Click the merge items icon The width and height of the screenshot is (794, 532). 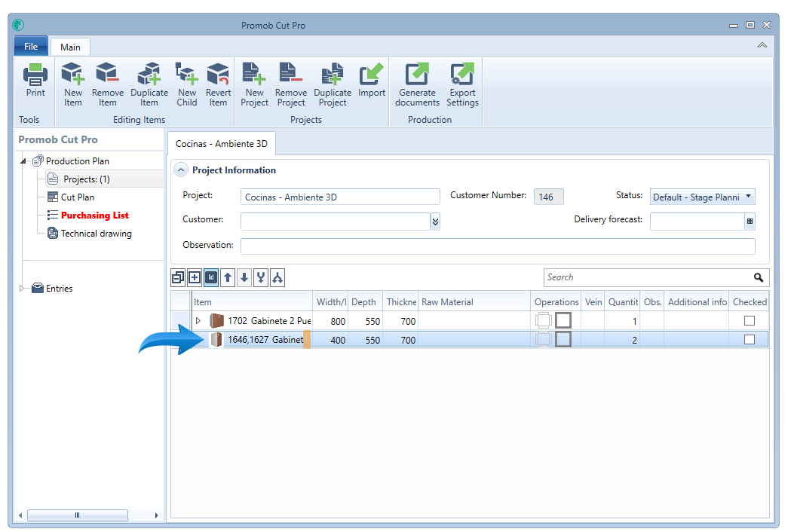click(261, 277)
